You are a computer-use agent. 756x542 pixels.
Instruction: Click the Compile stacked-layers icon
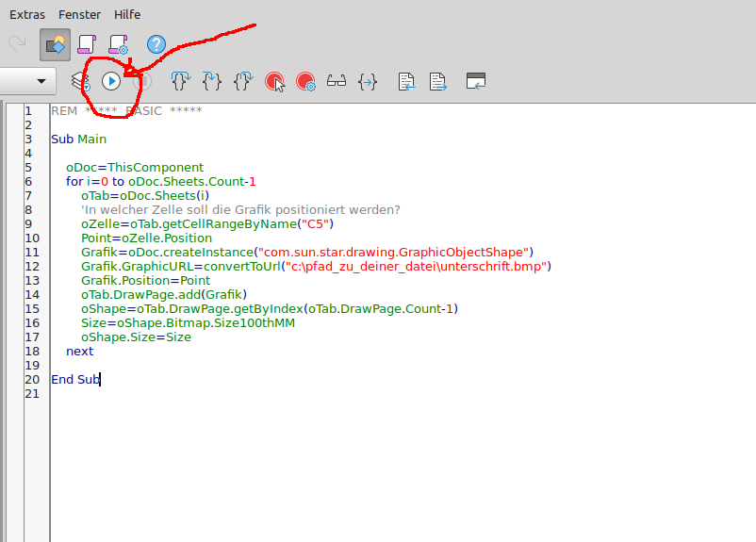80,81
